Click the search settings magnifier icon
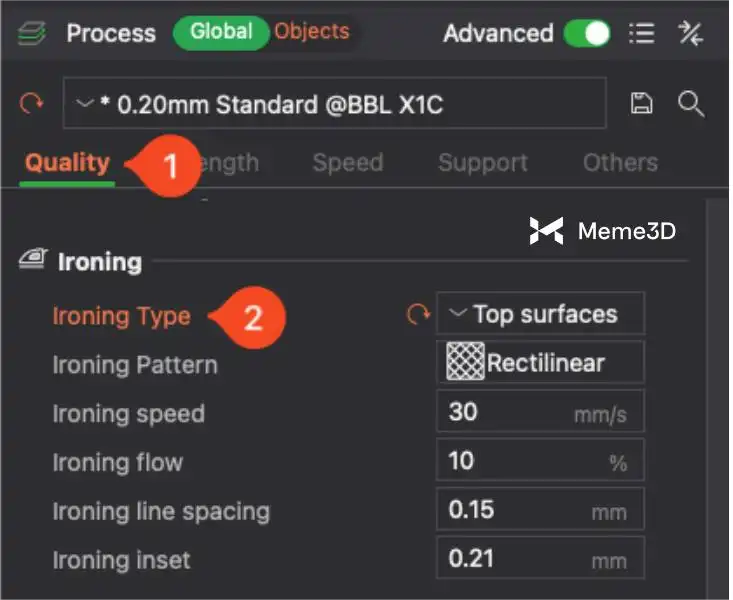 (x=690, y=103)
